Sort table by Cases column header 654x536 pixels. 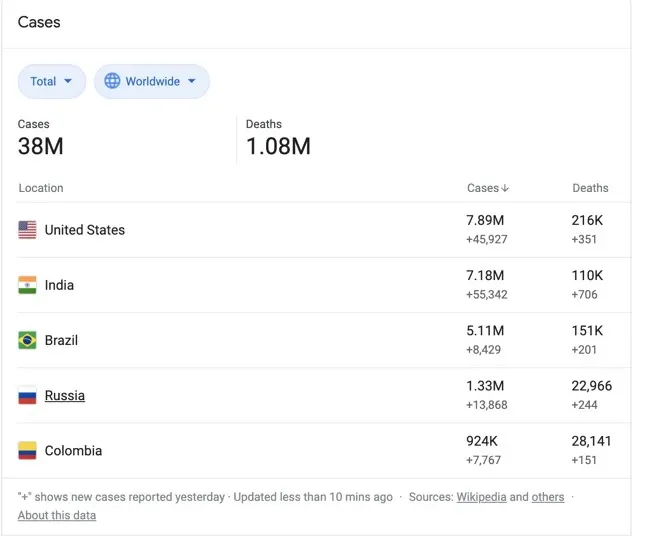click(482, 188)
